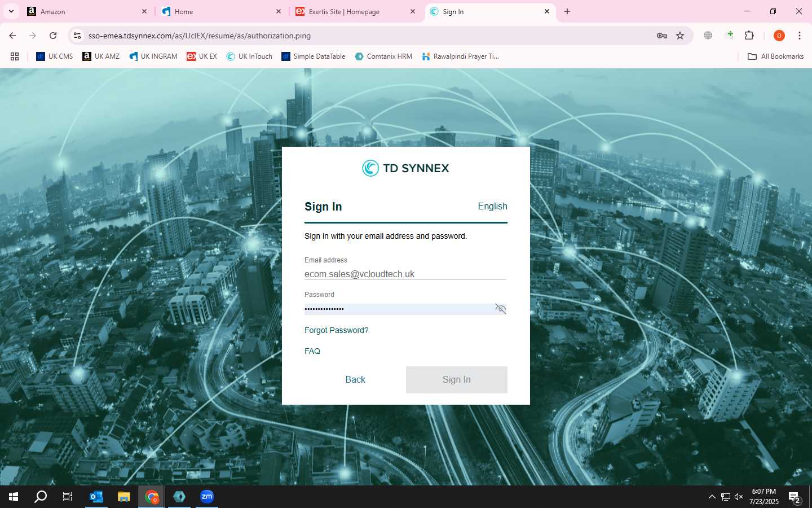Open Rawalpindi Prayer Times bookmark
This screenshot has width=812, height=508.
460,56
